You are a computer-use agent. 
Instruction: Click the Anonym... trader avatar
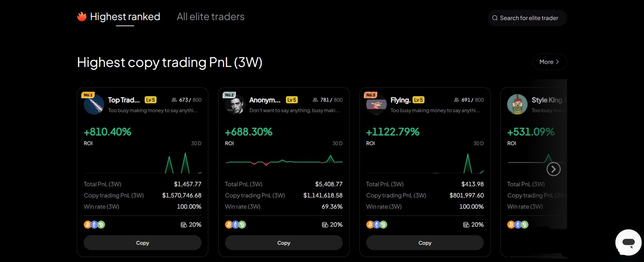235,105
